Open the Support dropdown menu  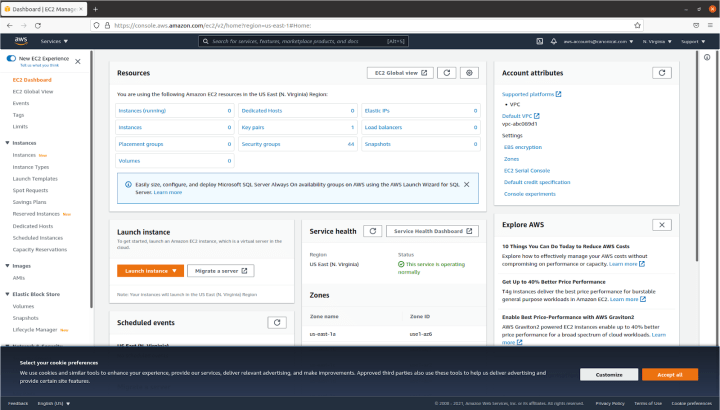(x=693, y=41)
